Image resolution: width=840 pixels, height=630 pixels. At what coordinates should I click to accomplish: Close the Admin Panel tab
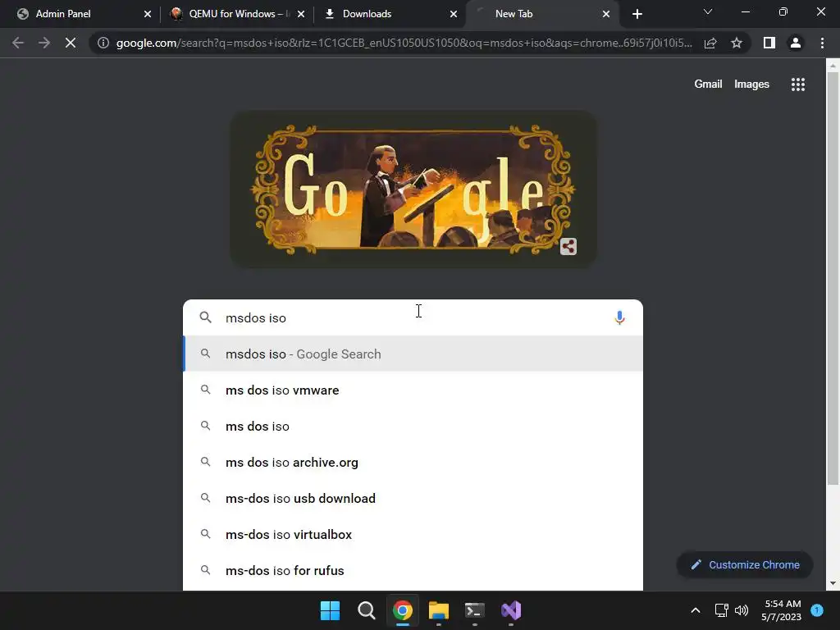(x=148, y=14)
